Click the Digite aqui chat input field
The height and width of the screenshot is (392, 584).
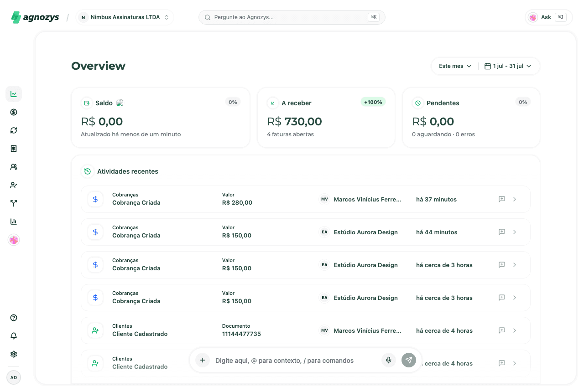[295, 361]
